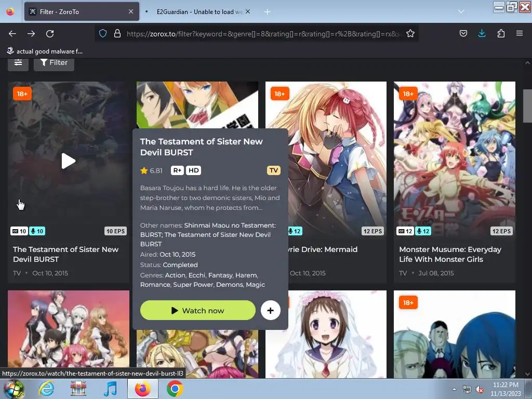This screenshot has width=532, height=399.
Task: Launch Internet Explorer from taskbar
Action: click(46, 389)
